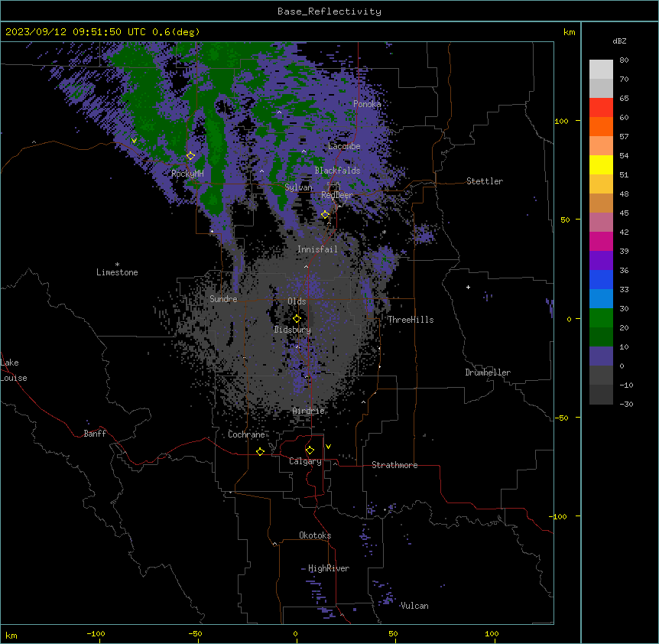This screenshot has width=659, height=644.
Task: Click the RockyMH label
Action: pos(187,174)
